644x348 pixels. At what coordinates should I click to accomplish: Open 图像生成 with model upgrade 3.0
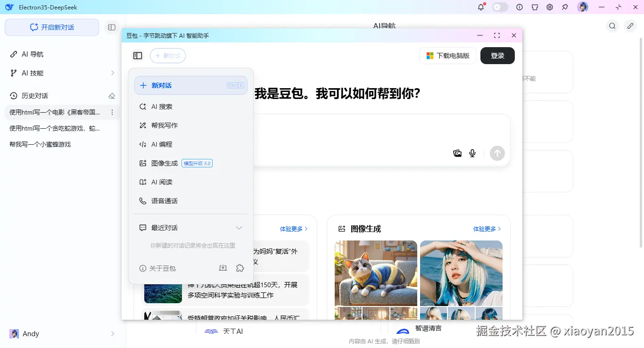click(x=163, y=163)
